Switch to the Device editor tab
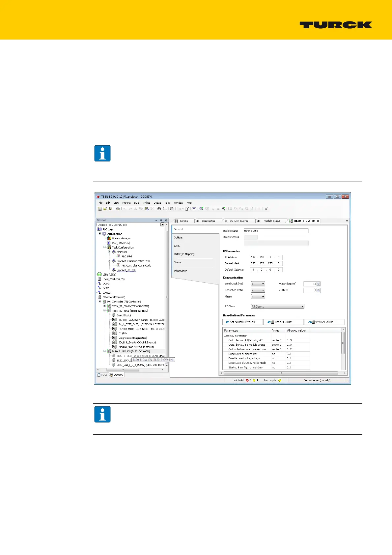 pos(184,221)
